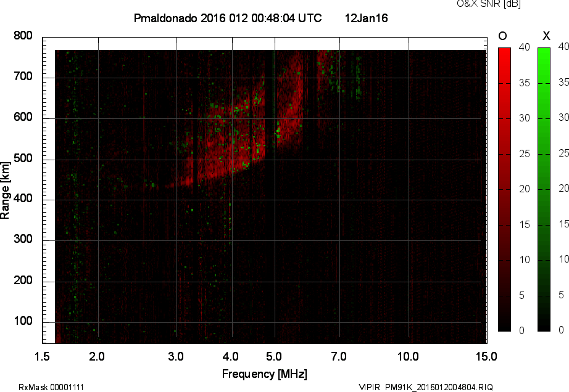
Task: Click the 0 dB label on the O scale
Action: pyautogui.click(x=521, y=330)
